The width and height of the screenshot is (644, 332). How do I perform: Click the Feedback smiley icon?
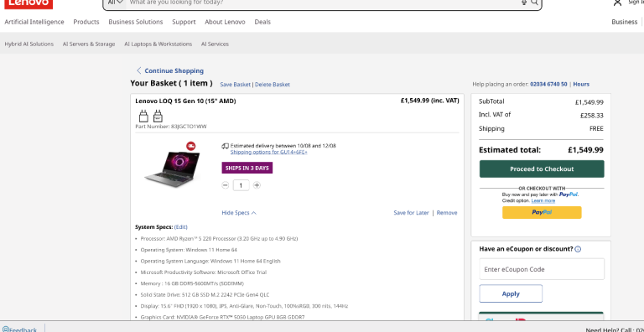[5, 329]
